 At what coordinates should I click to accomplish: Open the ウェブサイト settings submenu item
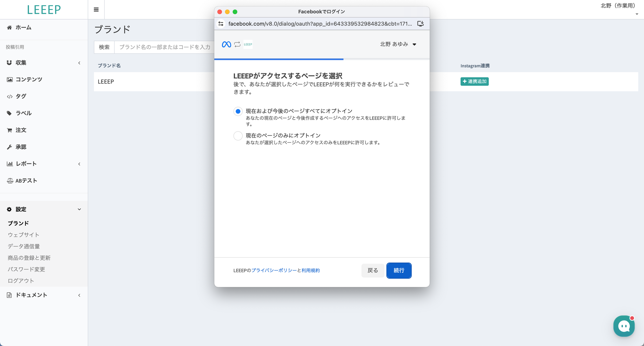(24, 235)
